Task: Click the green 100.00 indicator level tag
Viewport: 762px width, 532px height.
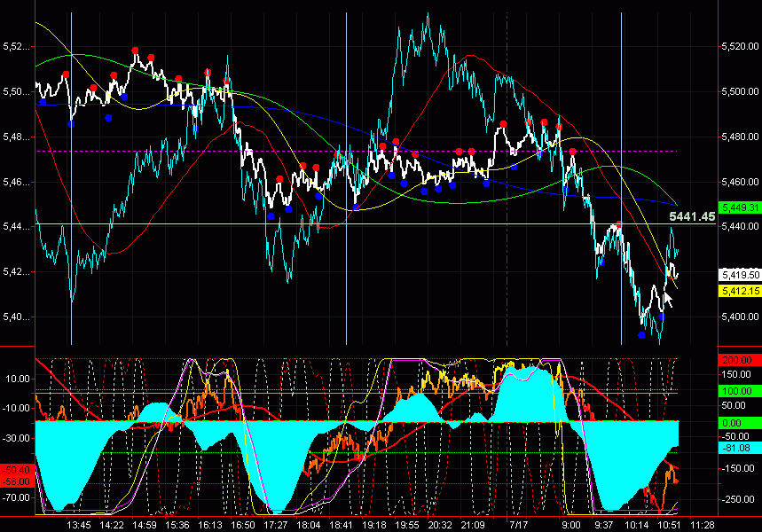Action: tap(740, 391)
